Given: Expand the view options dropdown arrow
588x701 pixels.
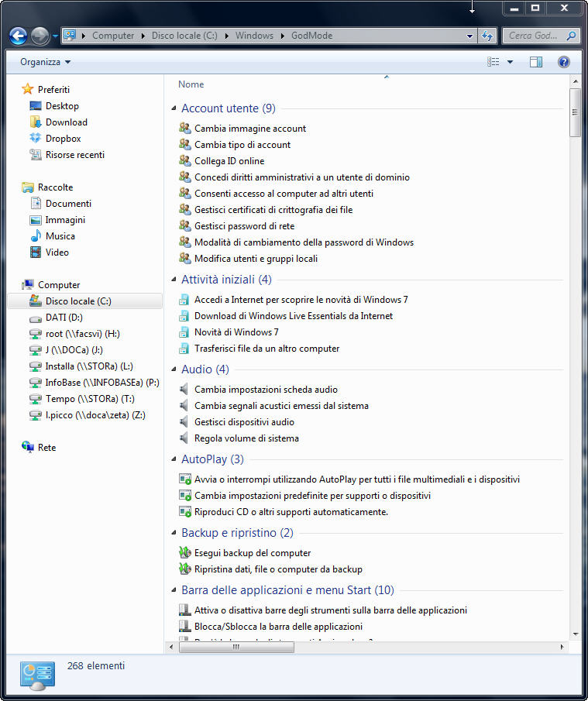Looking at the screenshot, I should [510, 62].
